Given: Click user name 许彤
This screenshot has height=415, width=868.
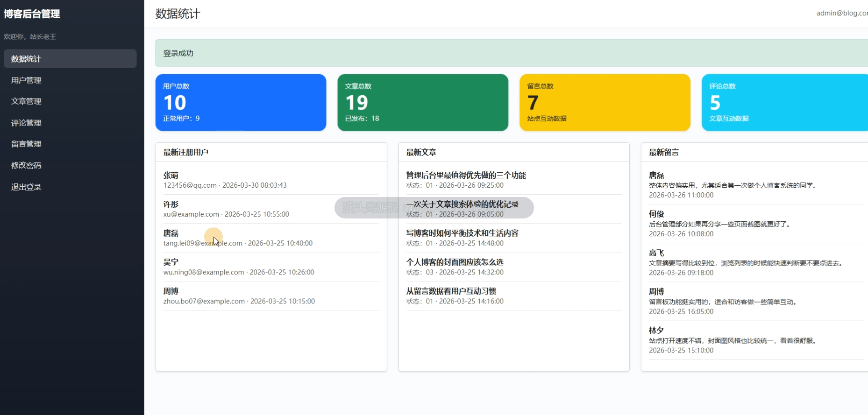Looking at the screenshot, I should coord(171,204).
